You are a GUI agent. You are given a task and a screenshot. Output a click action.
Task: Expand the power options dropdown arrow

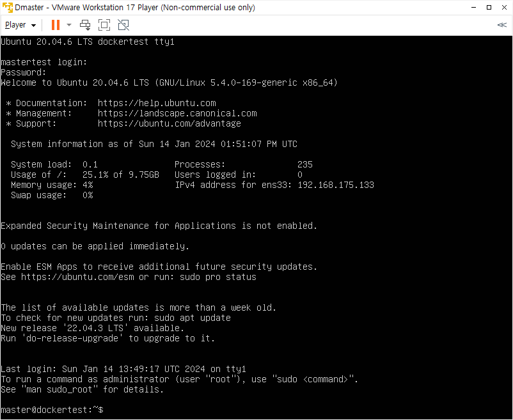tap(68, 25)
